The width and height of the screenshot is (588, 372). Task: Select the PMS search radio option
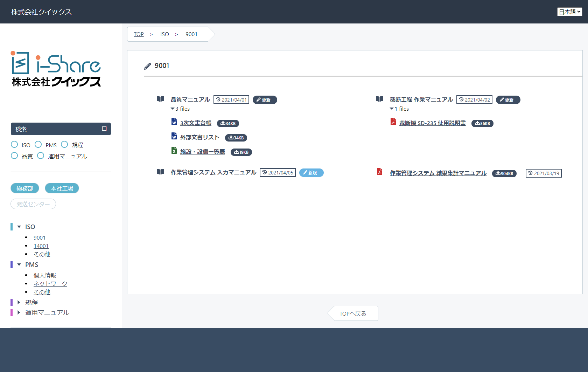38,145
